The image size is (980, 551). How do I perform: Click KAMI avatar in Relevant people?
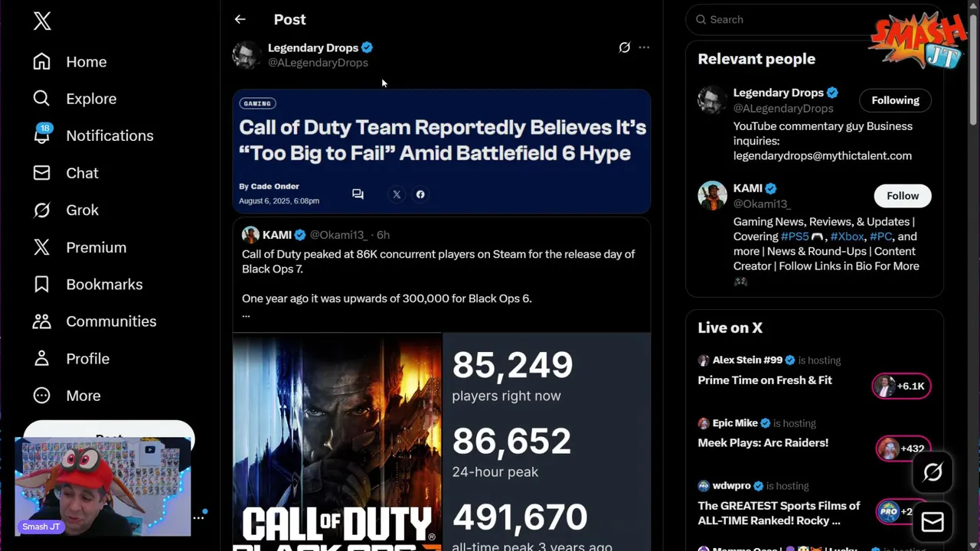(712, 196)
